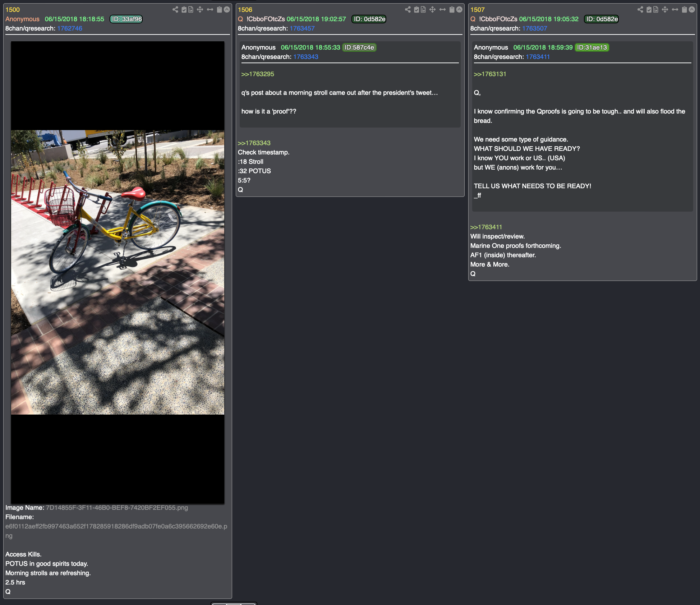700x605 pixels.
Task: Click post number 1506
Action: [245, 10]
